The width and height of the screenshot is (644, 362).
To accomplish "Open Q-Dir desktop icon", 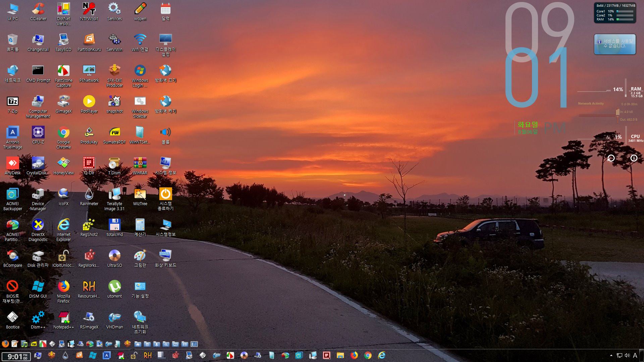I will coord(89,166).
